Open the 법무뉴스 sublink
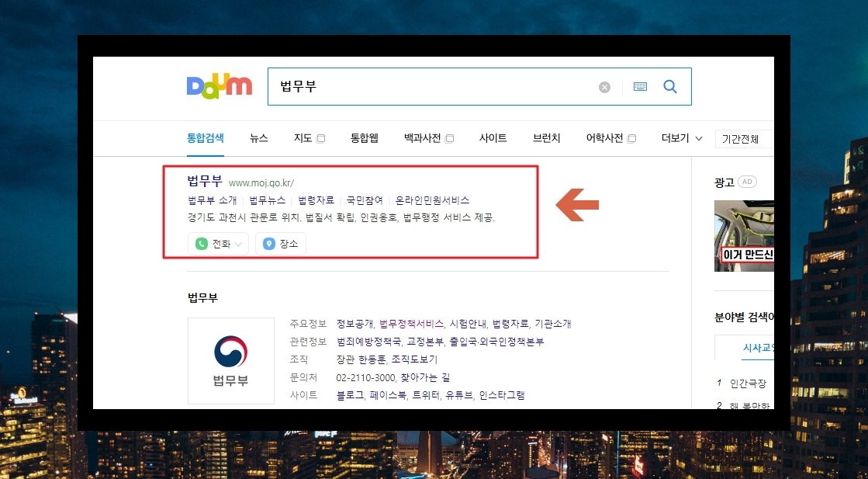Screen dimensions: 868x479 pos(268,200)
